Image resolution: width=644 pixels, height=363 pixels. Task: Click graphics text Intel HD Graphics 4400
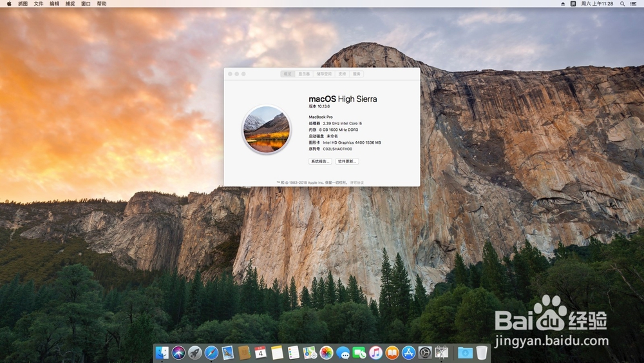pos(342,142)
